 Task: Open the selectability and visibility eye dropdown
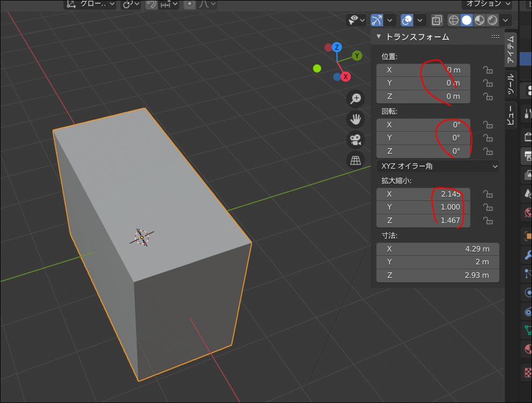(356, 20)
